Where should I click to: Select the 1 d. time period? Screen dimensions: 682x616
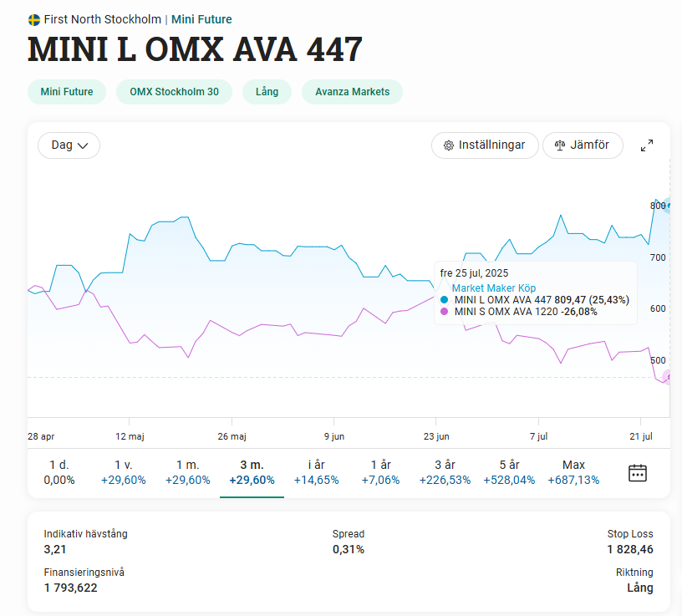coord(59,472)
